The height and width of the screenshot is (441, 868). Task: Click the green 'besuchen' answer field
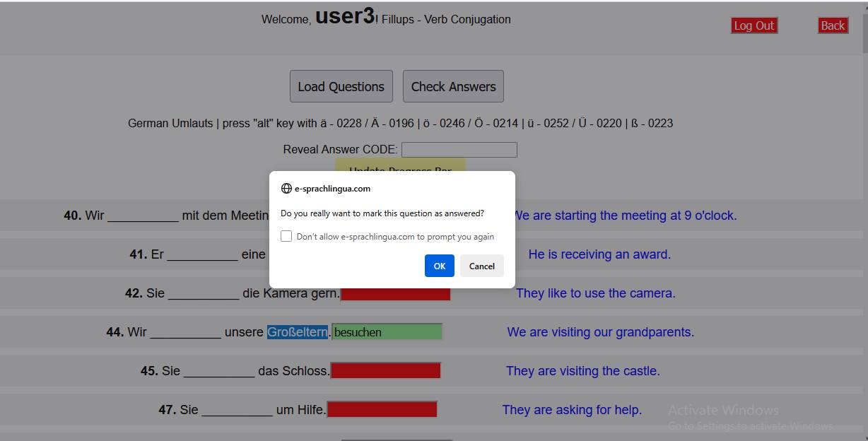click(387, 331)
